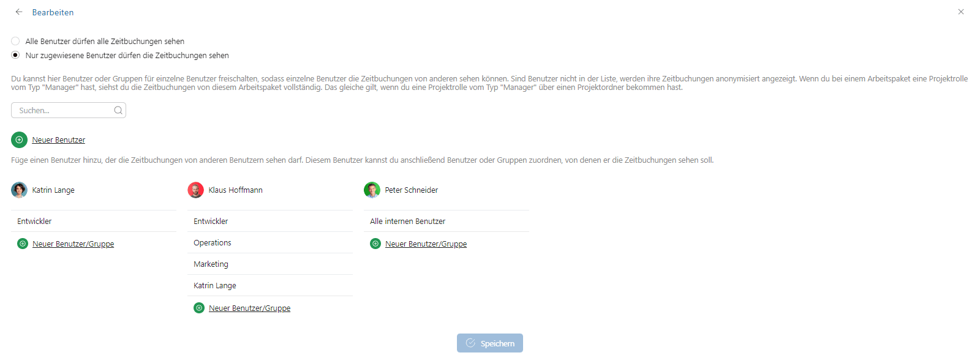The height and width of the screenshot is (358, 980).
Task: Click Peter Schneider's avatar picture
Action: coord(372,190)
